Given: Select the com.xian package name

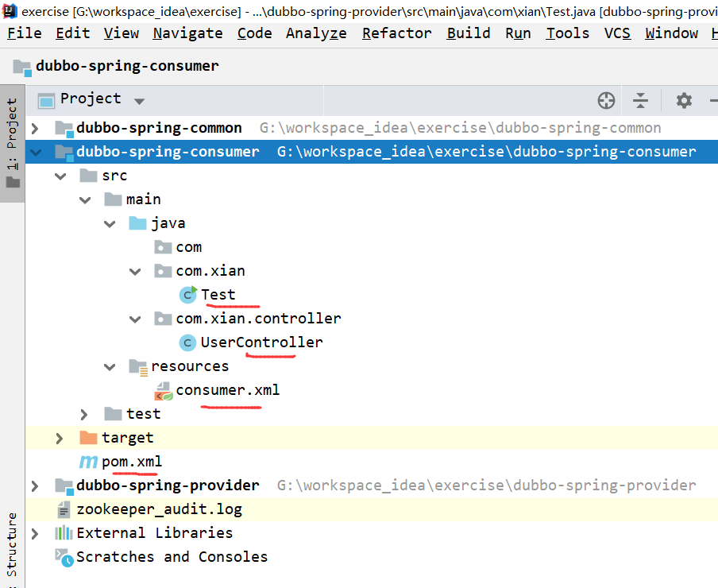Looking at the screenshot, I should click(x=210, y=271).
